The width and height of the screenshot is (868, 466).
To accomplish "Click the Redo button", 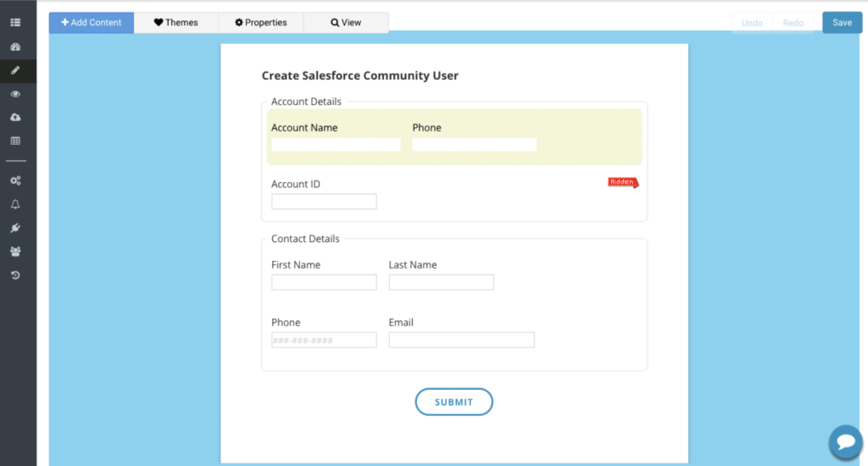I will (793, 23).
